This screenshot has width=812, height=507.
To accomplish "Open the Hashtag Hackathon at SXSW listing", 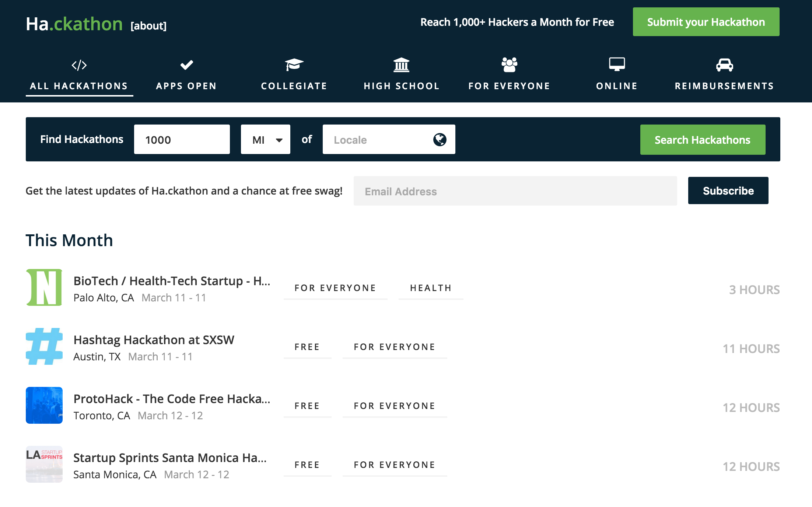I will click(154, 340).
